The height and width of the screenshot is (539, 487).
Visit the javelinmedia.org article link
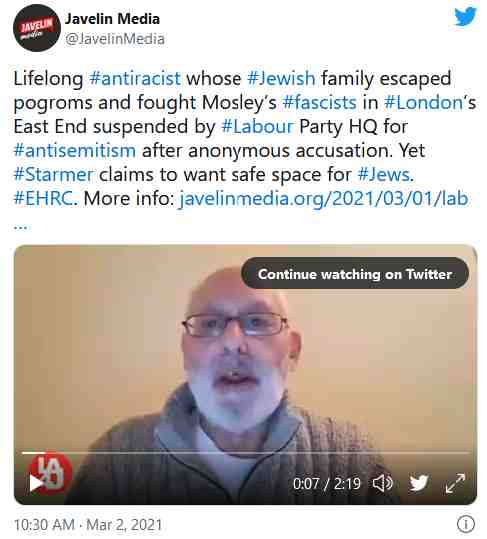coord(324,198)
